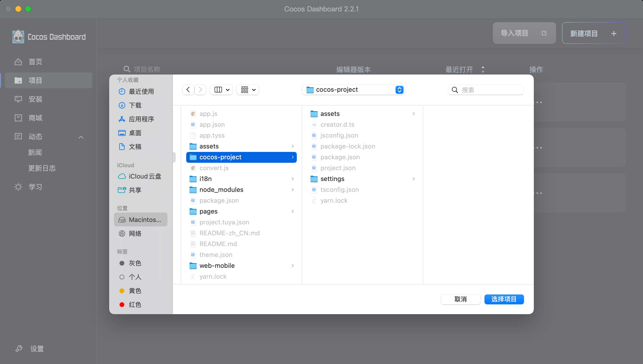
Task: Open Desktop folder in sidebar
Action: [x=135, y=133]
